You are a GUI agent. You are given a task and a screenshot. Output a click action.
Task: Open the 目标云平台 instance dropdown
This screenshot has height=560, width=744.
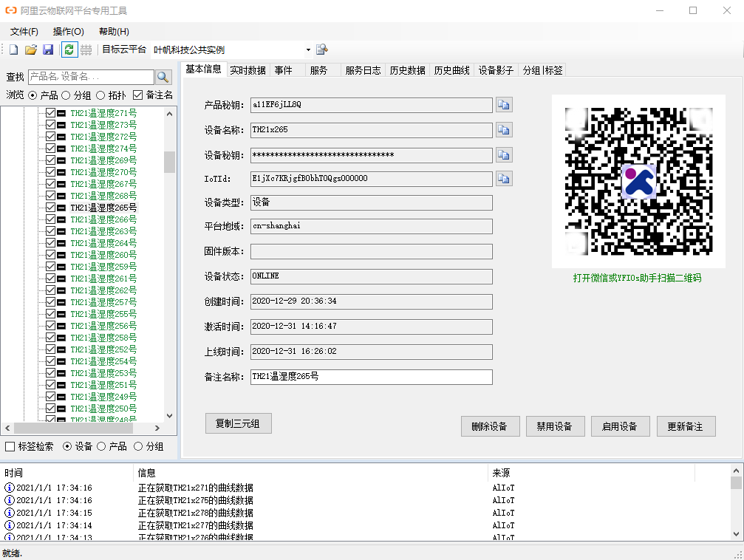tap(308, 49)
